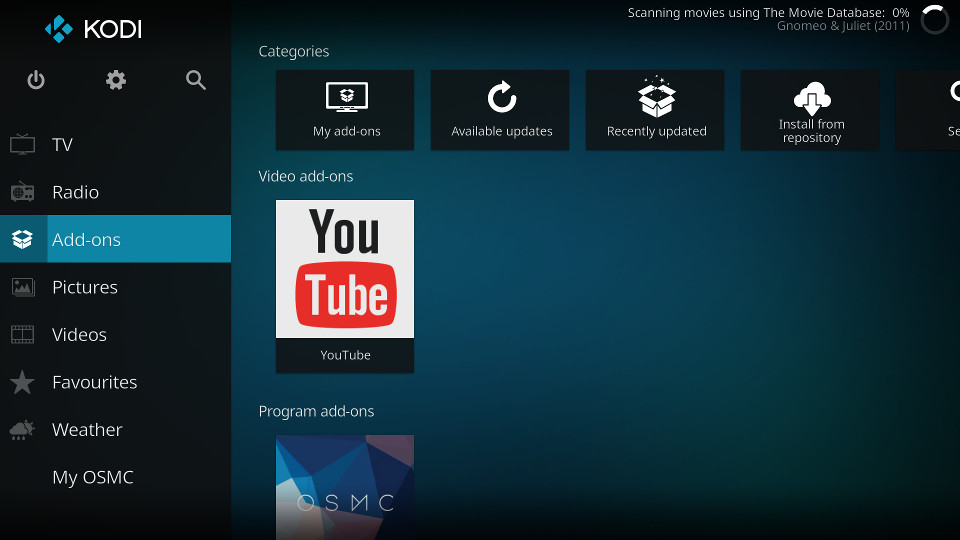Select Add-ons menu entry
The width and height of the screenshot is (960, 540).
(x=115, y=239)
